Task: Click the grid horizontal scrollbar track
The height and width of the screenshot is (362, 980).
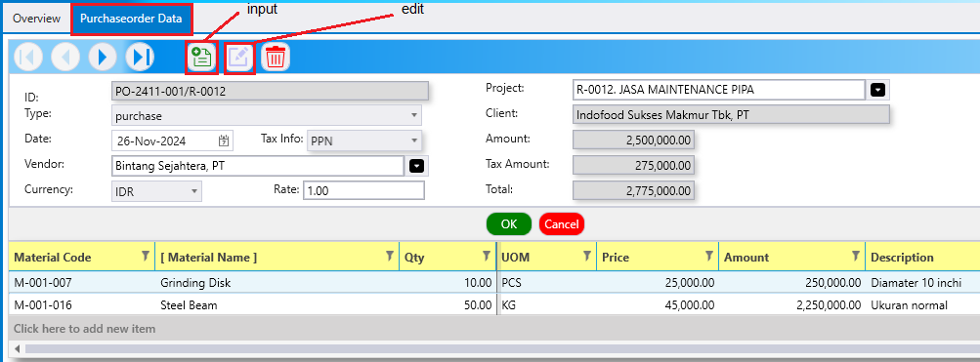Action: (502, 348)
